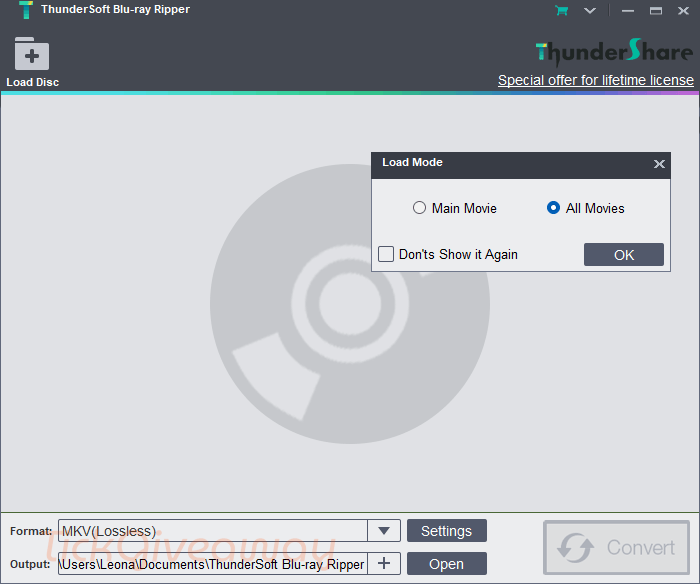Open the title bar dropdown menu chevron
The image size is (700, 584).
tap(590, 11)
